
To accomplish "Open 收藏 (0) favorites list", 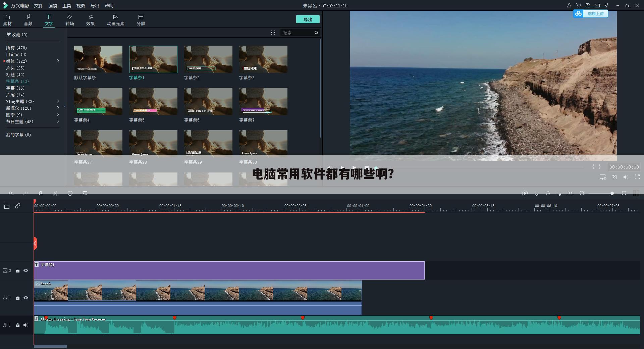I will pos(17,35).
